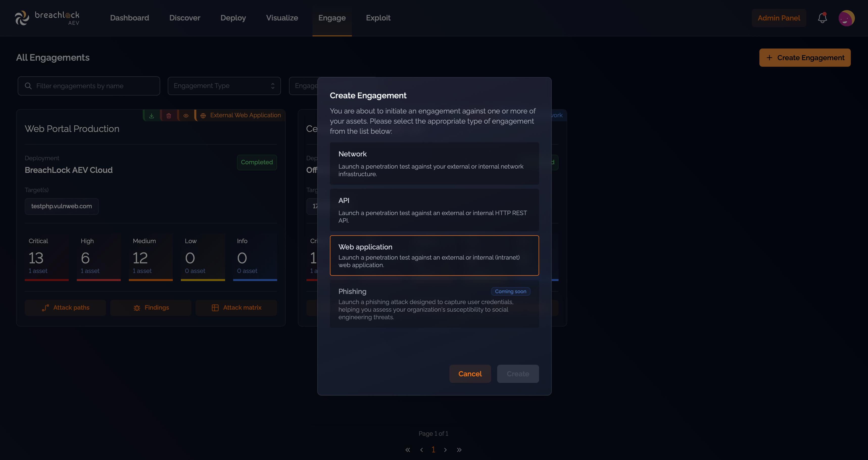
Task: Select the Phishing engagement option
Action: 434,304
